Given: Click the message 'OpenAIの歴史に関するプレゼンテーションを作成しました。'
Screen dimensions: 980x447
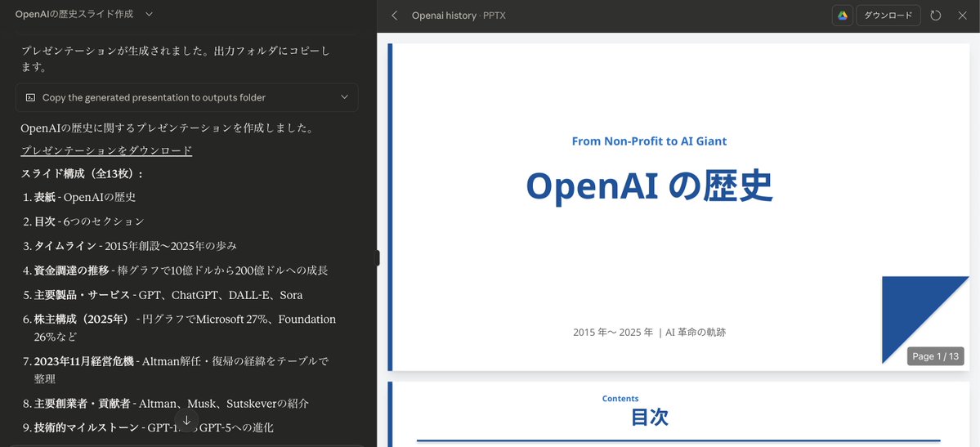Looking at the screenshot, I should pos(167,128).
